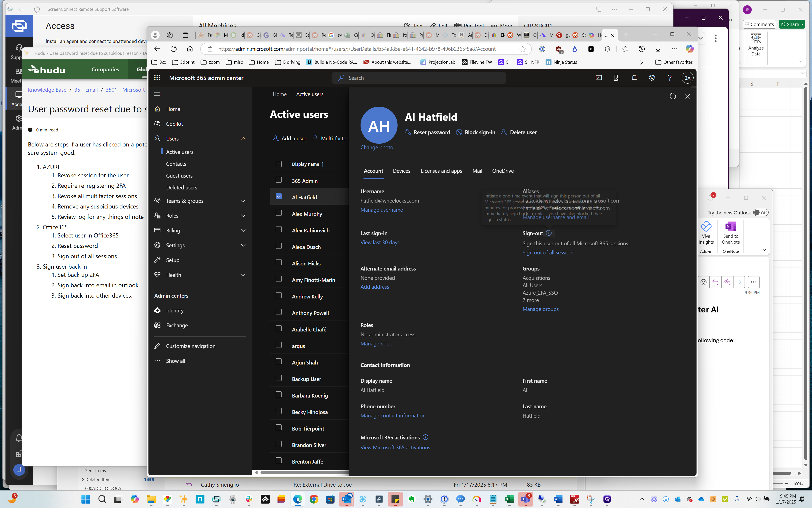Open the Microsoft 365 app launcher waffle
Viewport: 812px width, 508px height.
point(157,78)
